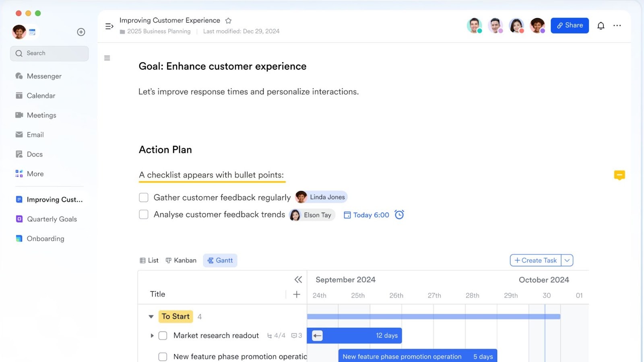
Task: Open notifications bell icon
Action: (601, 26)
